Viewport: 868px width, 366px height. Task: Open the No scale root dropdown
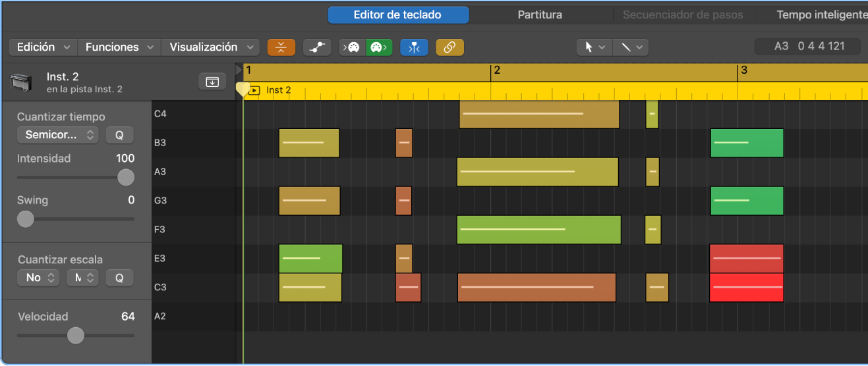[x=39, y=278]
